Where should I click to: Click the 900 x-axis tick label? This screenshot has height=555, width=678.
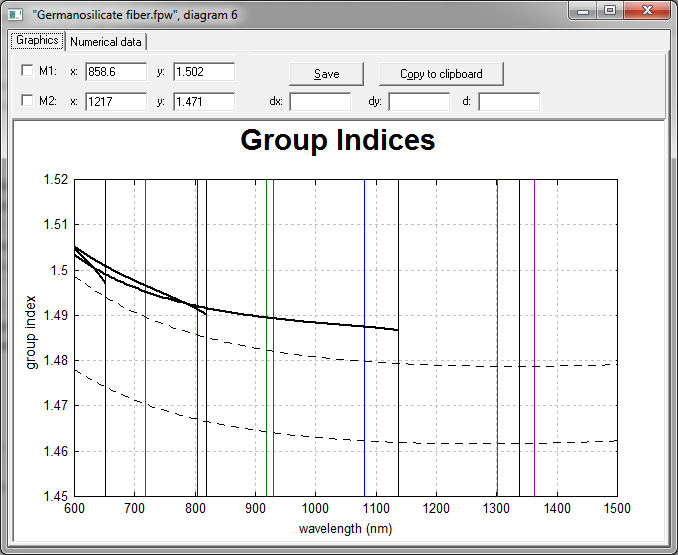[x=256, y=508]
